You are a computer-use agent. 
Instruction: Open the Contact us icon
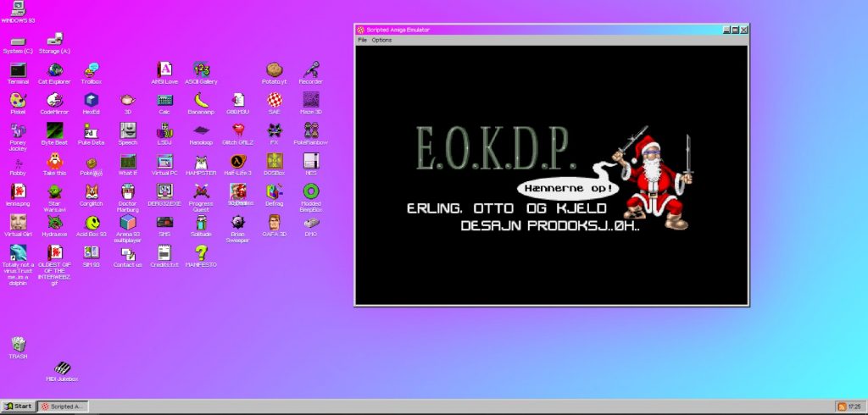coord(128,256)
